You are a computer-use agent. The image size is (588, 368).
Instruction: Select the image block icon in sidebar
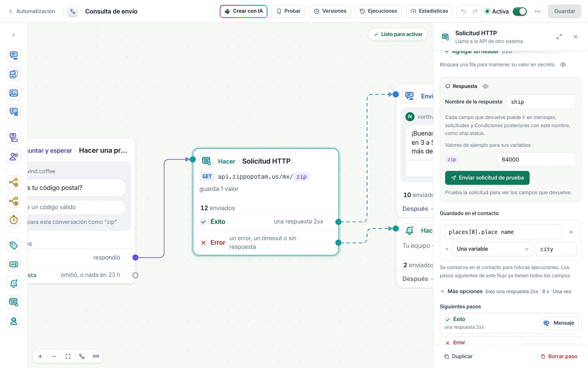point(14,93)
